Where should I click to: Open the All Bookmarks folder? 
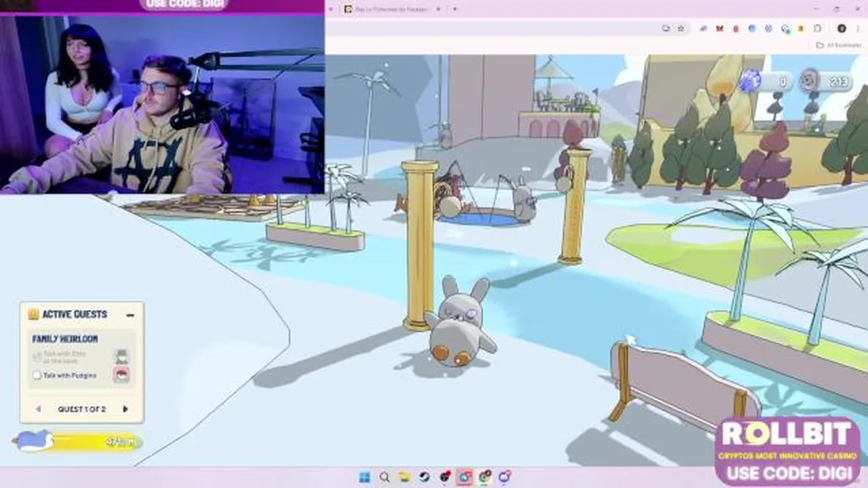pyautogui.click(x=839, y=45)
